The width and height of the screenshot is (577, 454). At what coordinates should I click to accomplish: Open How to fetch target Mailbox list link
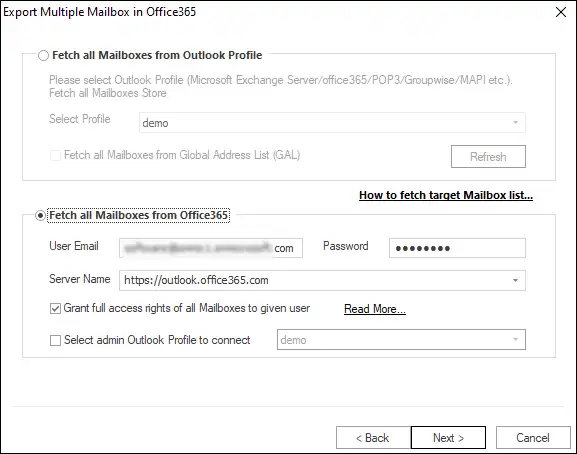446,195
